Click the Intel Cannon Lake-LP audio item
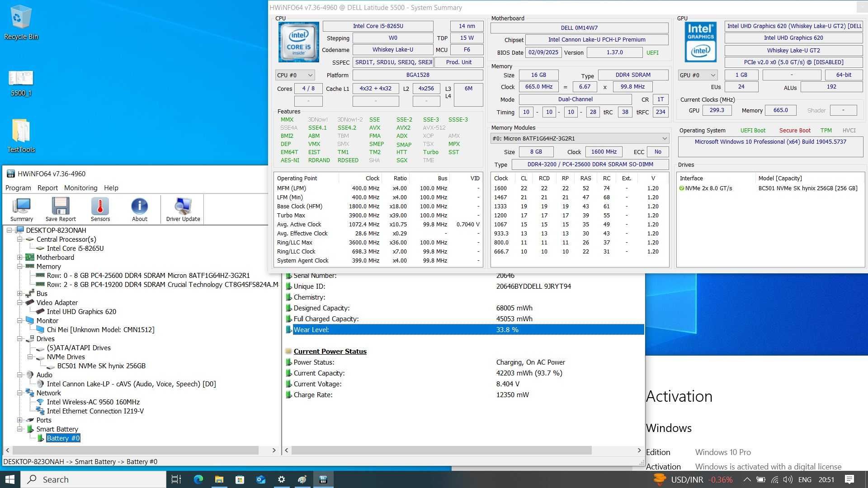The width and height of the screenshot is (868, 488). pos(131,384)
